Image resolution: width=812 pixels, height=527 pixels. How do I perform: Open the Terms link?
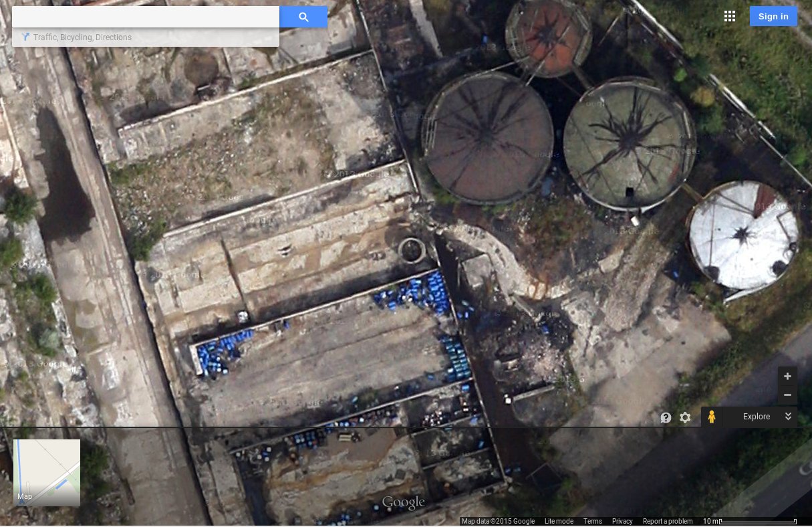coord(592,522)
